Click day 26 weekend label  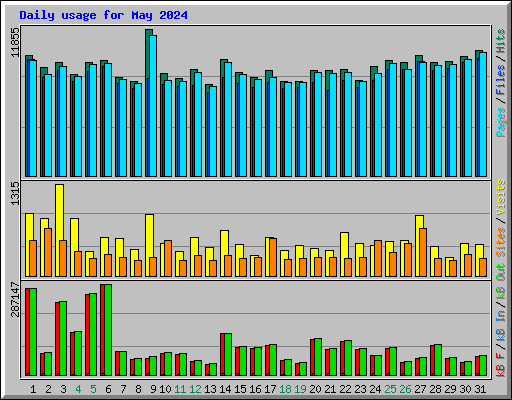pyautogui.click(x=405, y=389)
